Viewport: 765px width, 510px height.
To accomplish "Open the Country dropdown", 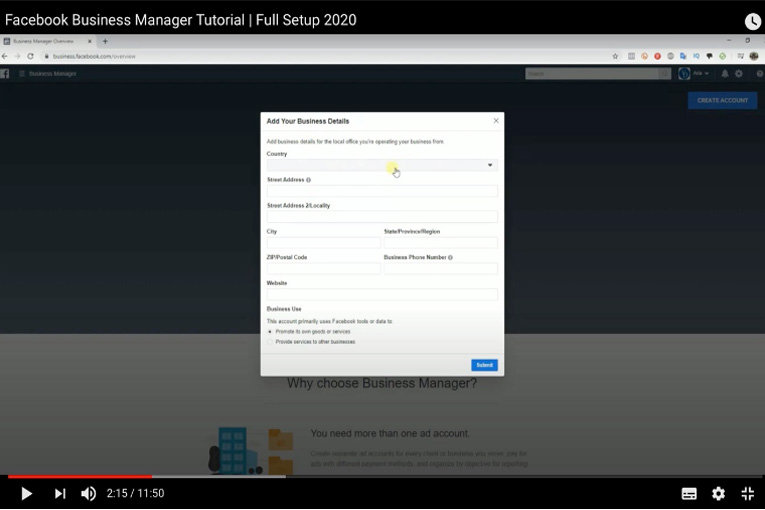I will (382, 165).
